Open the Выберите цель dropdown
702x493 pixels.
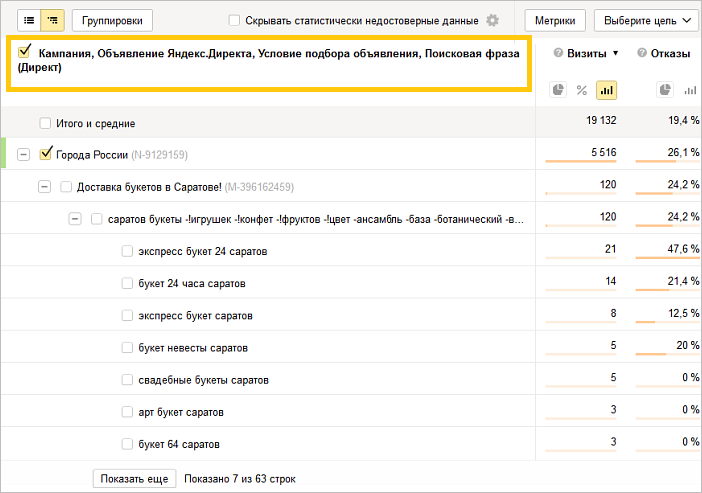tap(647, 20)
